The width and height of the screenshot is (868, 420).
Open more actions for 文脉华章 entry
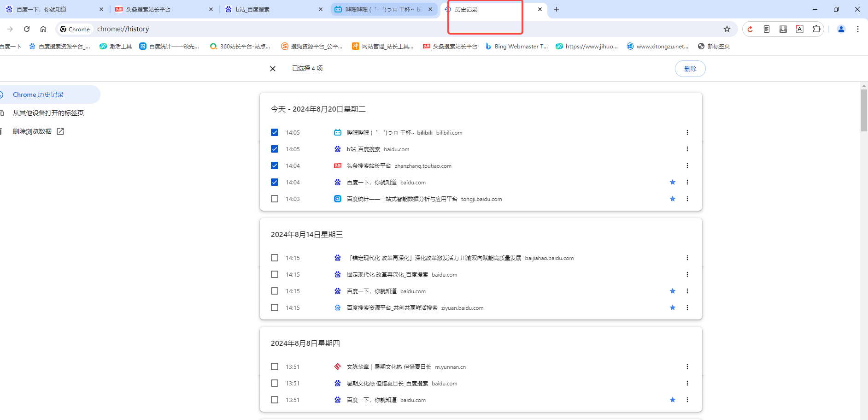(687, 367)
